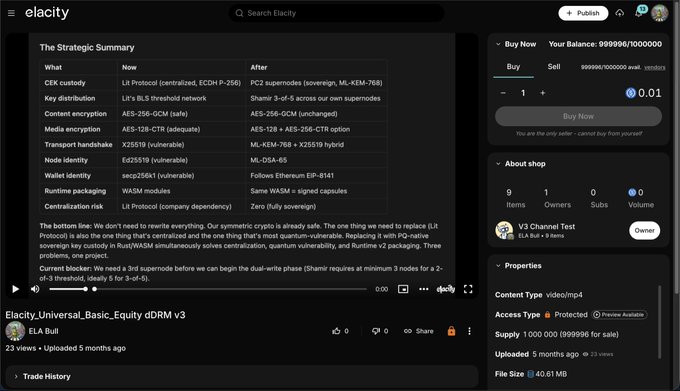Click Content Type video/mp4 value
Viewport: 680px width, 391px height.
564,295
